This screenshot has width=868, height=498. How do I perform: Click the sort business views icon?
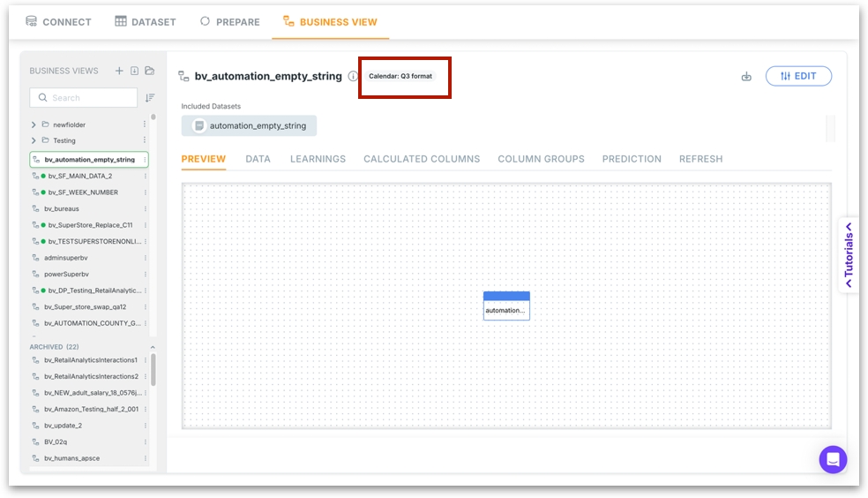click(x=150, y=98)
